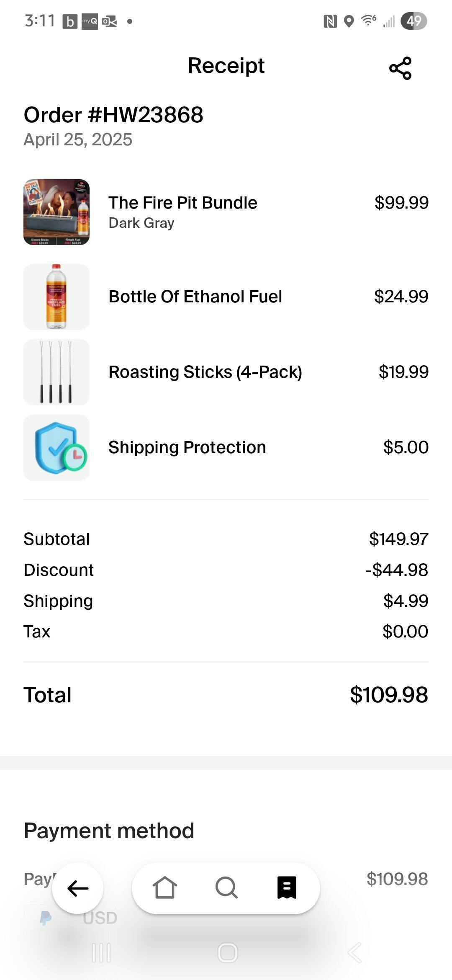The image size is (452, 980).
Task: Tap the PayPal logo icon
Action: (x=46, y=918)
